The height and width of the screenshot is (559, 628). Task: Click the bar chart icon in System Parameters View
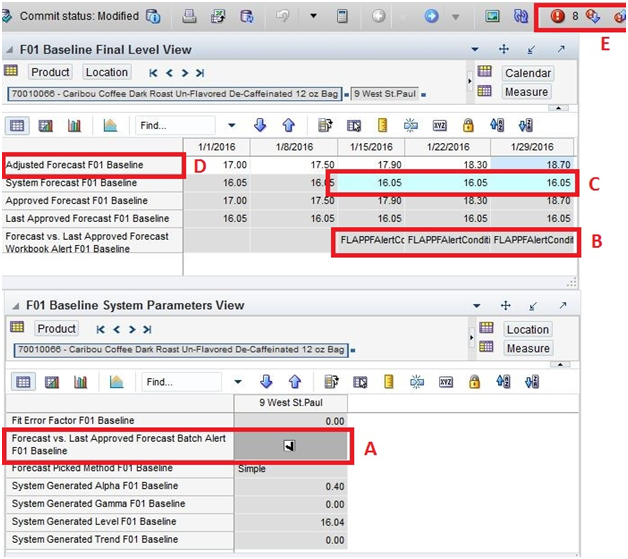point(81,382)
